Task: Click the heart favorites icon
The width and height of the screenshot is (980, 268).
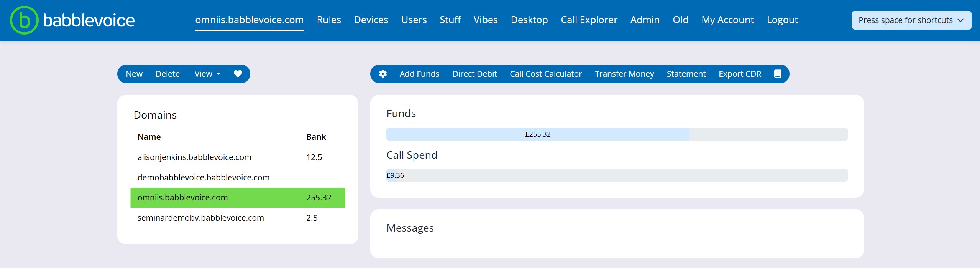Action: click(x=238, y=74)
